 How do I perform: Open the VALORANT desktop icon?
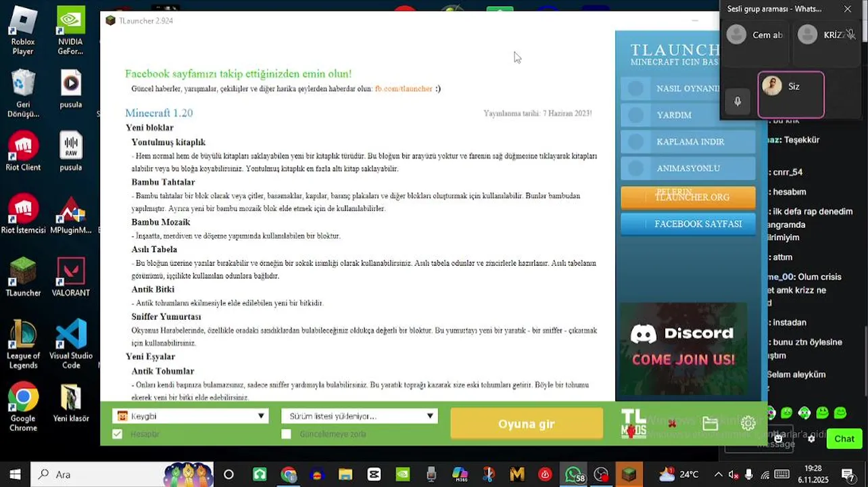[71, 277]
